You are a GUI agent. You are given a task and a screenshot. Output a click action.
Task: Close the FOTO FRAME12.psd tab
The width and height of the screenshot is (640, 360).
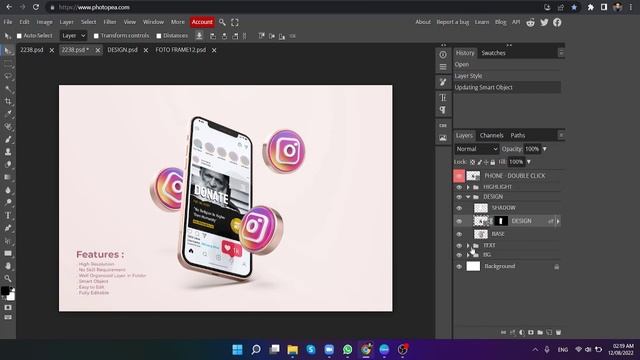point(214,50)
